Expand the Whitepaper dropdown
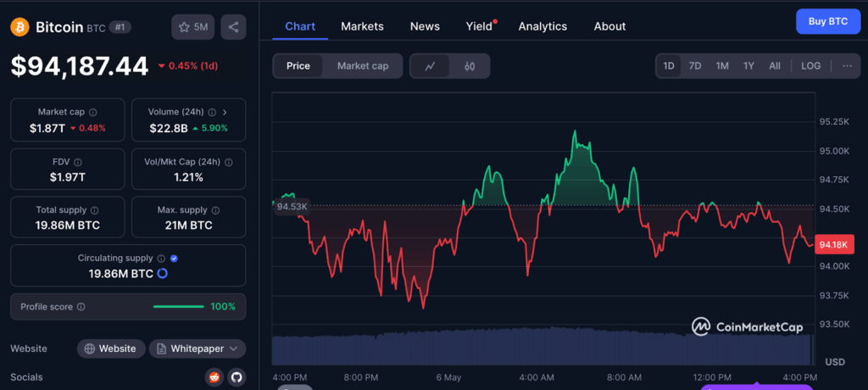 click(198, 348)
